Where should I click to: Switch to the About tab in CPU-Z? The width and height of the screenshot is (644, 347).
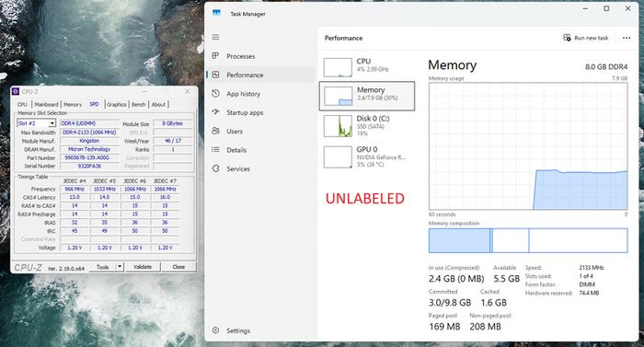[158, 104]
